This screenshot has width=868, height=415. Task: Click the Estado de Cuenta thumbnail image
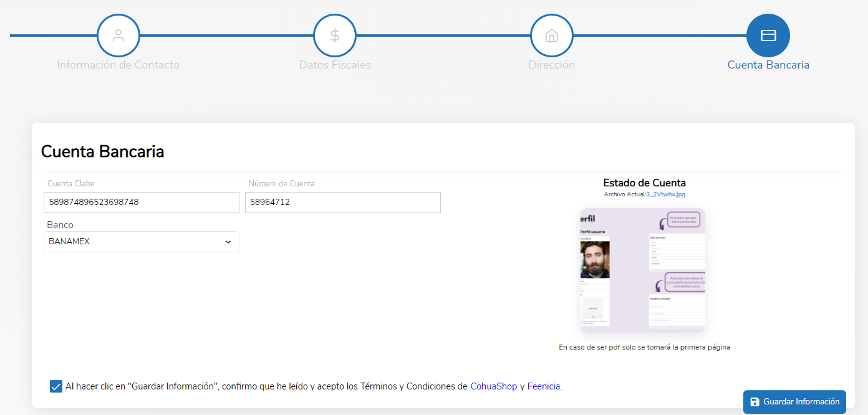(x=643, y=270)
